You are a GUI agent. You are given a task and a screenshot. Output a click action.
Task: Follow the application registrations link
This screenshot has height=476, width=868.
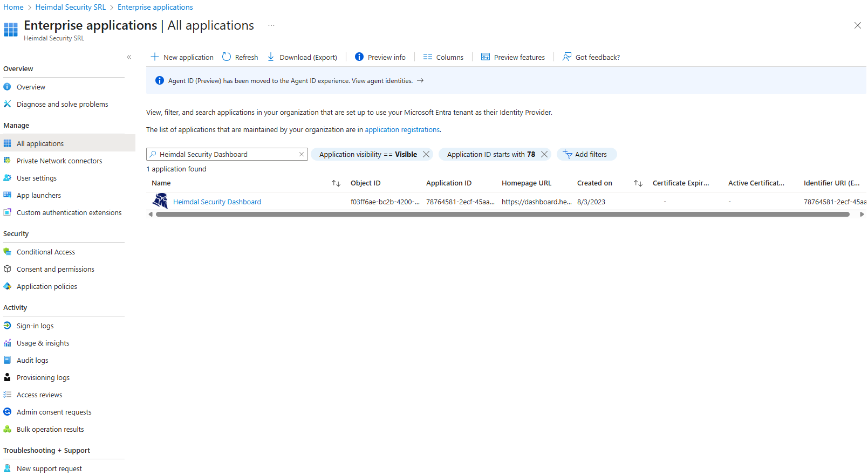pos(402,129)
